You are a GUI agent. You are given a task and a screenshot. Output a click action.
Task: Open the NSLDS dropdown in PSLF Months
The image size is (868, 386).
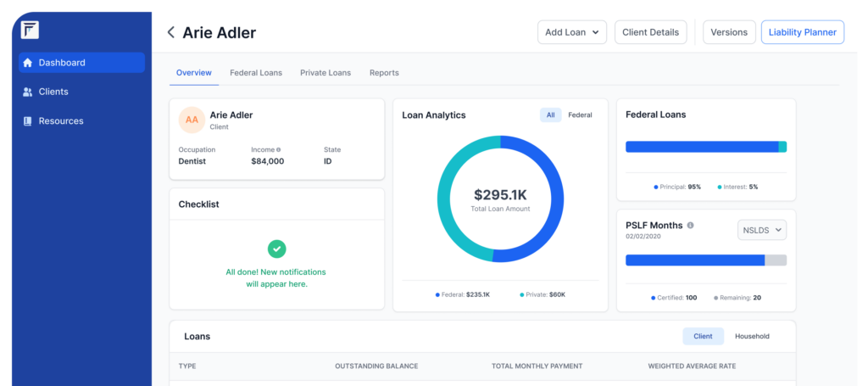click(762, 231)
